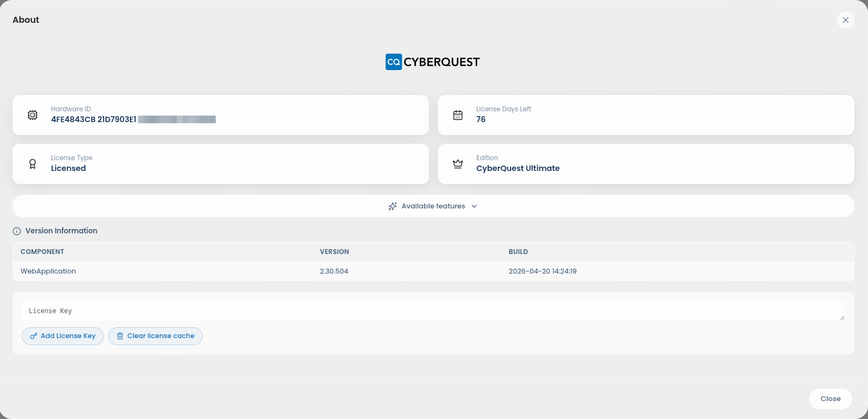Click the key icon in Add License Key
Image resolution: width=868 pixels, height=419 pixels.
pyautogui.click(x=34, y=336)
